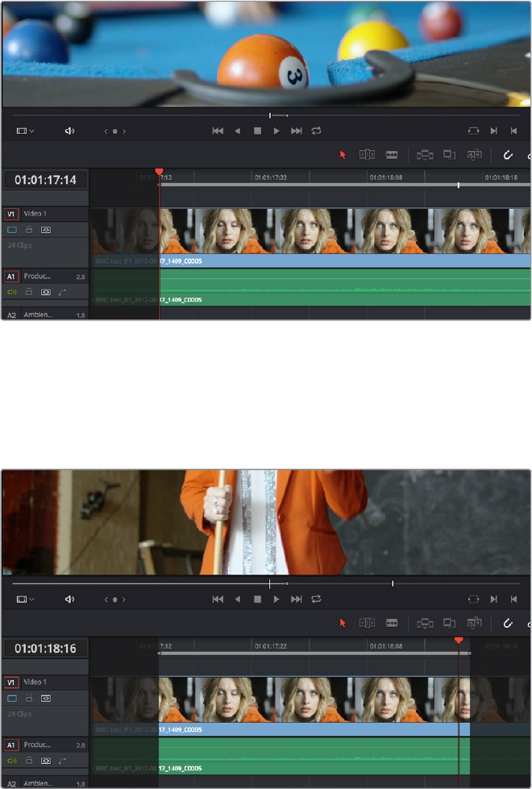Jump to first frame under pool ball viewer
Screen dimensions: 532x789
tap(218, 131)
